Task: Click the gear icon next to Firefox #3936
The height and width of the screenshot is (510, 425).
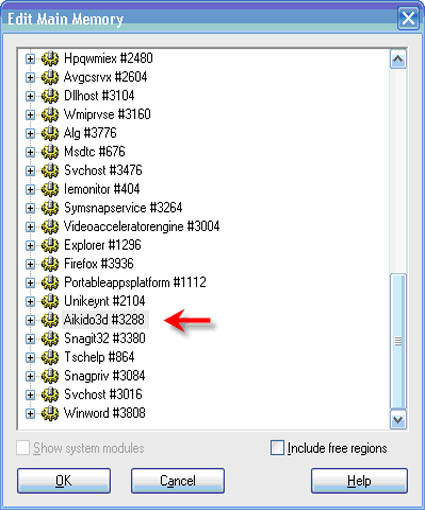Action: 50,264
